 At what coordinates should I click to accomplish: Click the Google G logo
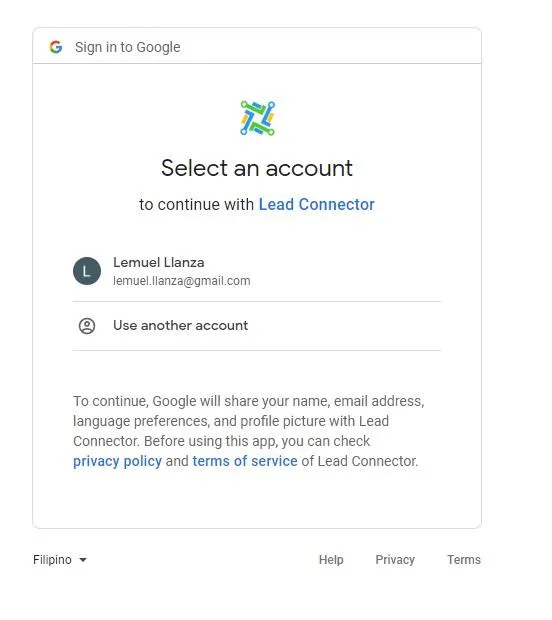coord(56,47)
